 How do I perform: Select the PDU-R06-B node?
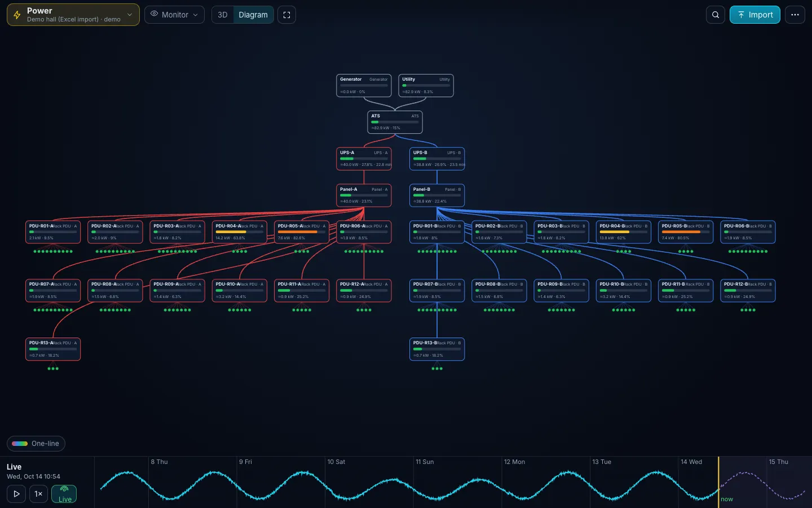coord(748,232)
